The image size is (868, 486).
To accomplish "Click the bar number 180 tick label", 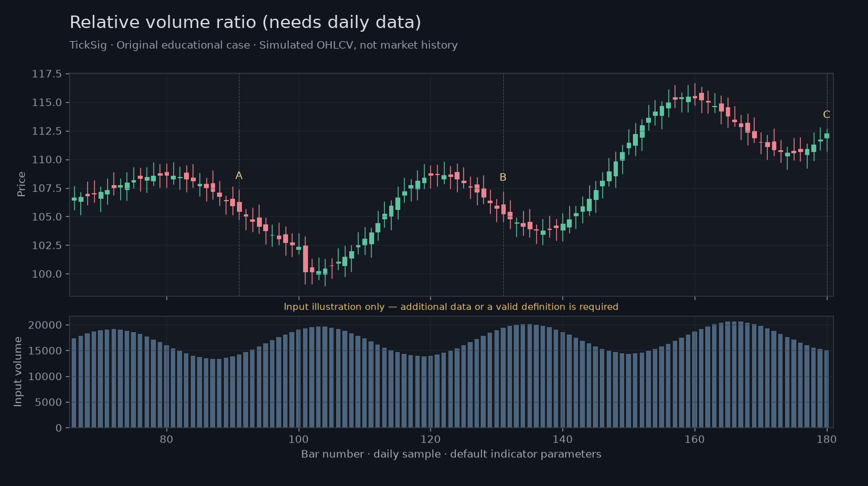I will point(827,438).
